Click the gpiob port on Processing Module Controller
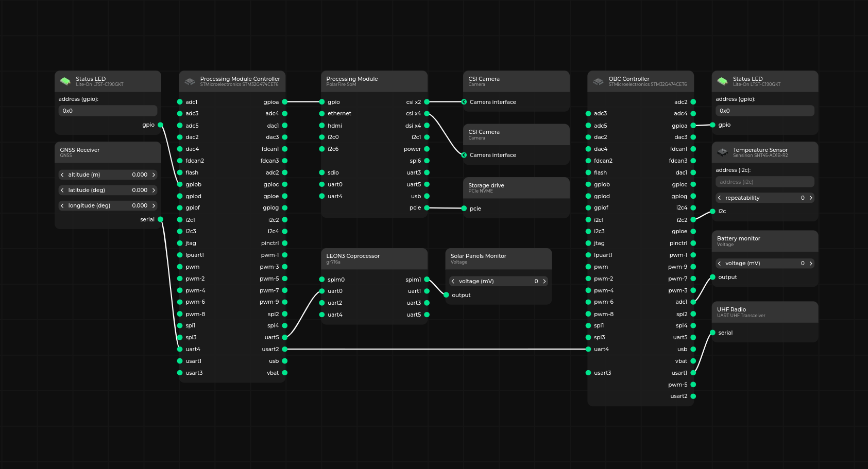Image resolution: width=868 pixels, height=469 pixels. 180,184
